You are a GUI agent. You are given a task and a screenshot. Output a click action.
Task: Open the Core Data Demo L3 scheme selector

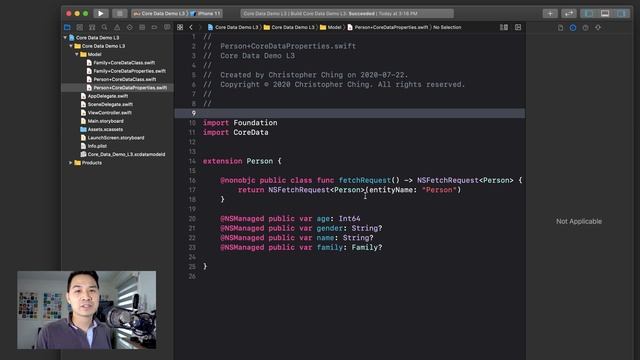point(160,13)
